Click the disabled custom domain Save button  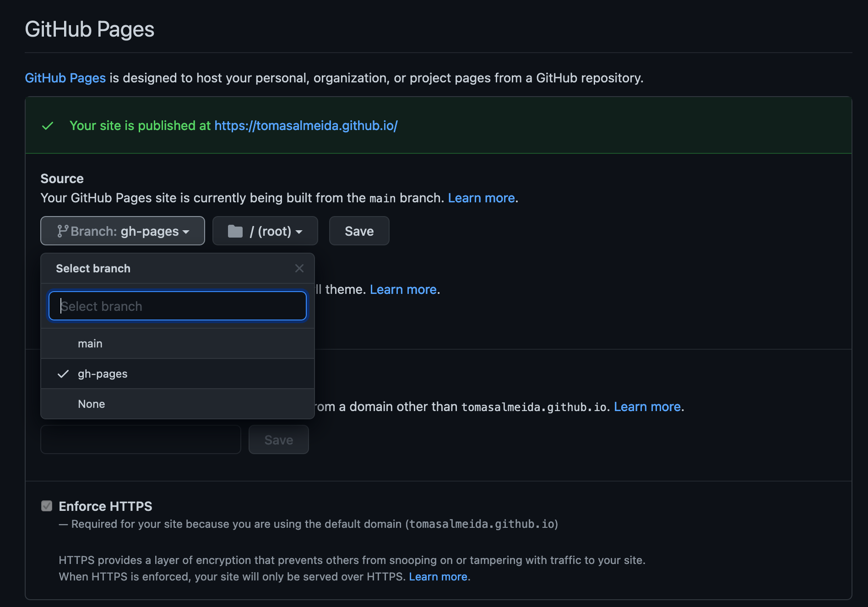pyautogui.click(x=279, y=439)
